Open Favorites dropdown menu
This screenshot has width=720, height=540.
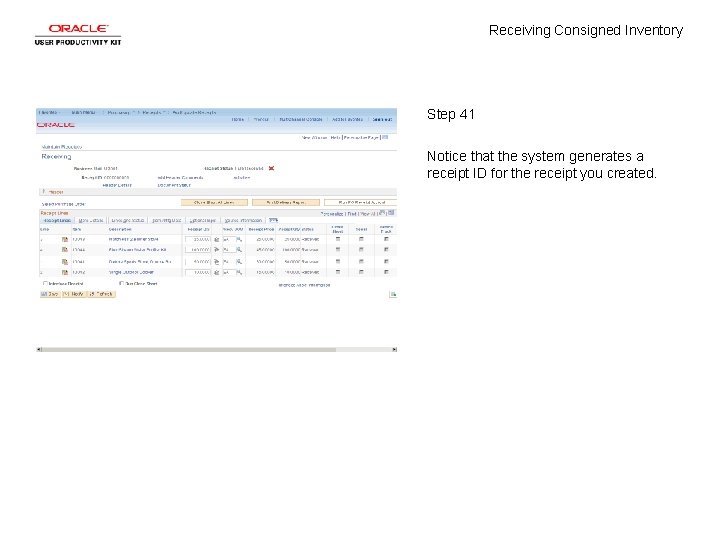[x=49, y=112]
